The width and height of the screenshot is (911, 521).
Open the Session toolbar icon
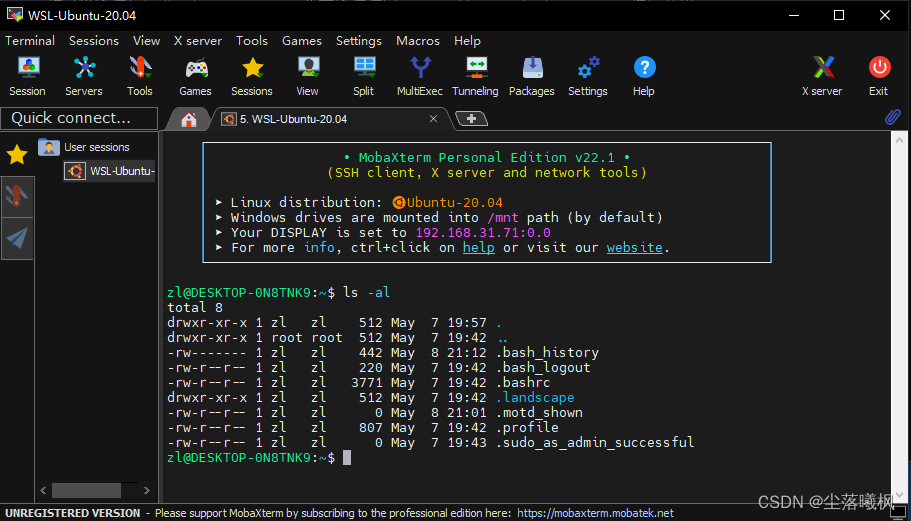pos(27,76)
